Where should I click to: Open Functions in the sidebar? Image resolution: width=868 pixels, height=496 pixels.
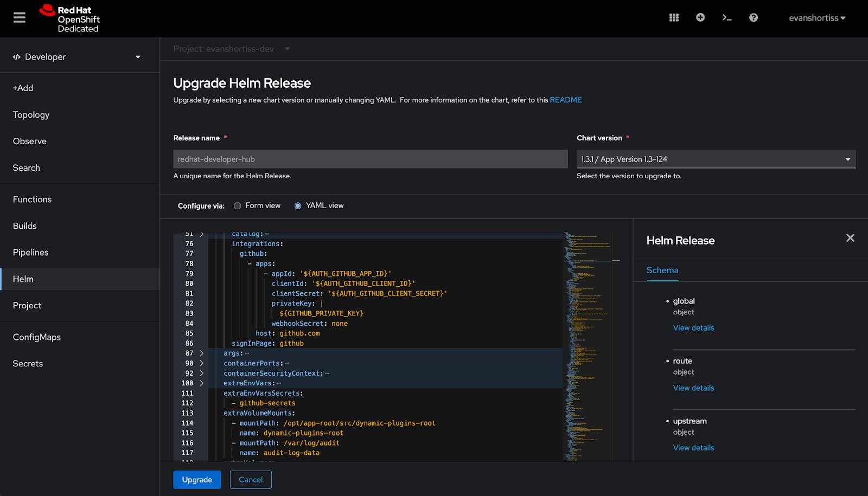[x=80, y=199]
